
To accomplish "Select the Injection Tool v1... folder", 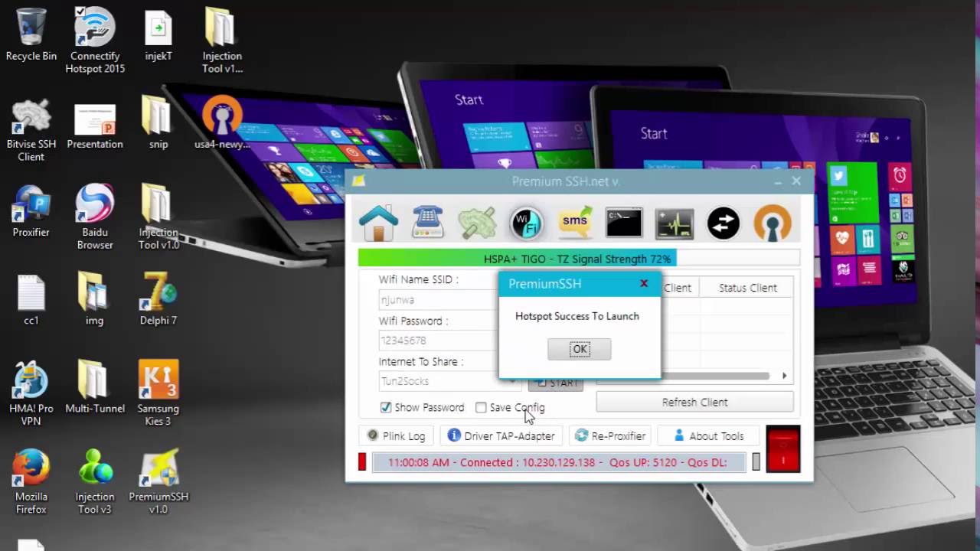I will [222, 41].
